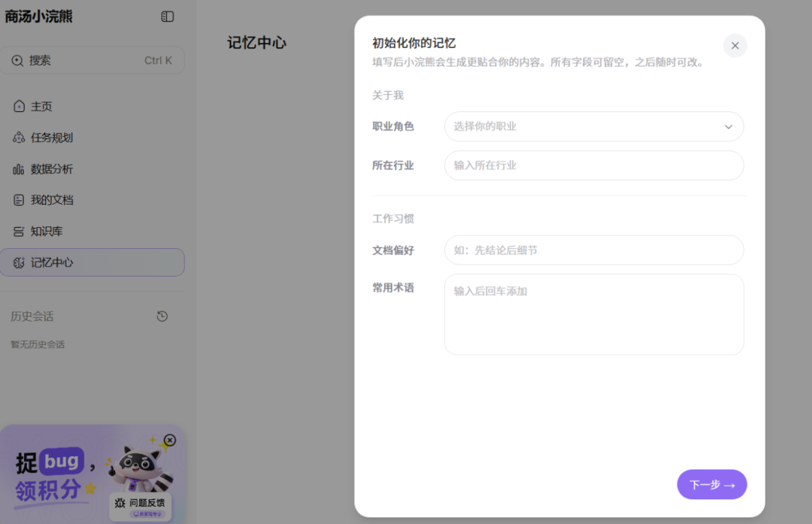Viewport: 812px width, 524px height.
Task: Click the bug icon on 问题反馈
Action: [120, 503]
